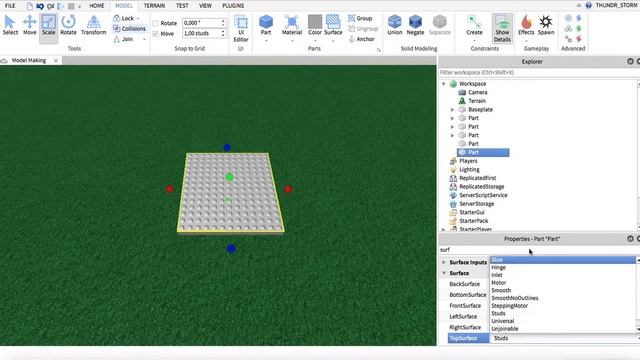Open the UI Editor
Viewport: 640px width, 360px height.
point(241,29)
